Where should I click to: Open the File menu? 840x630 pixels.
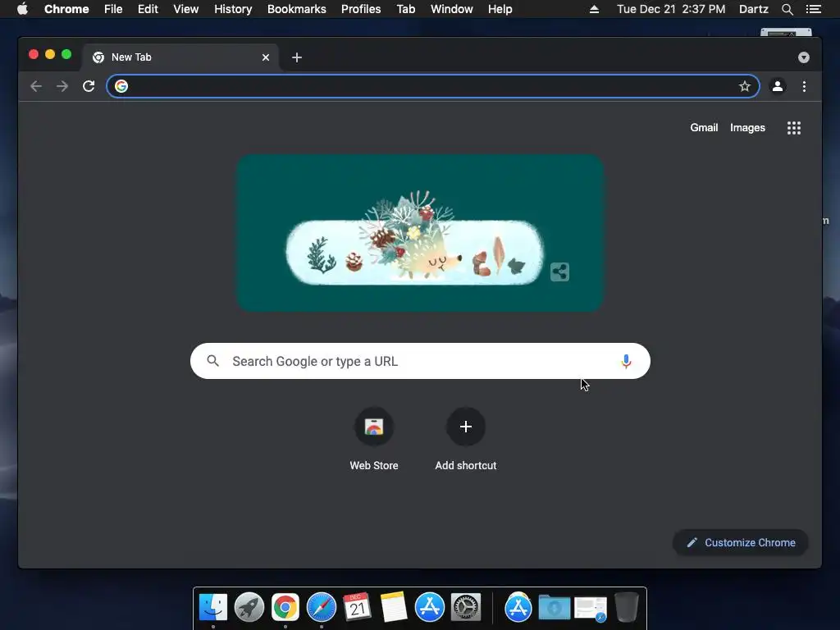pos(113,9)
